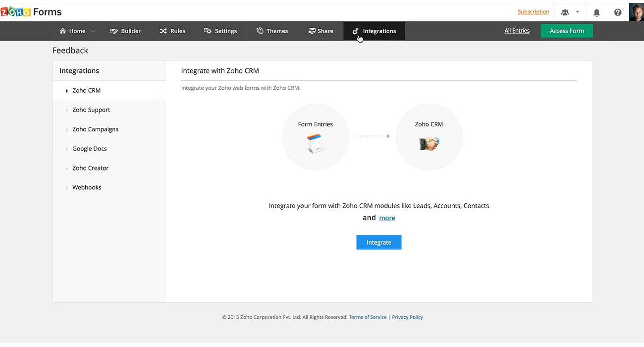
Task: Click the Subscription link
Action: pyautogui.click(x=533, y=12)
